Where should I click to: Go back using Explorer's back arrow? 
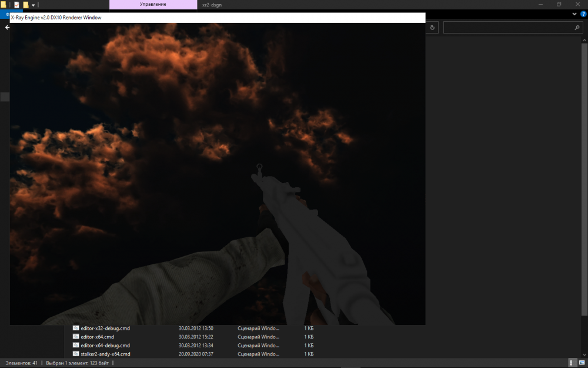pos(6,28)
